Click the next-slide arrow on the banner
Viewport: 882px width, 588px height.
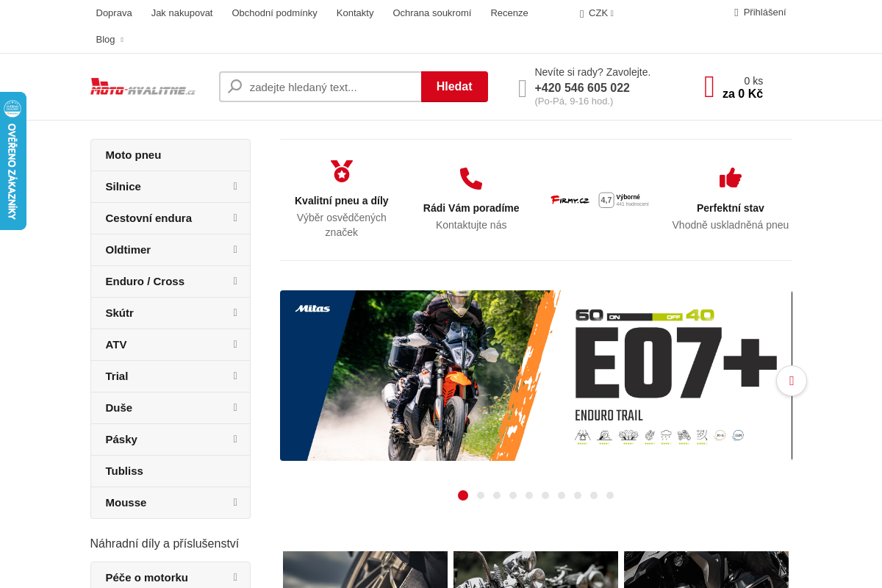[792, 381]
